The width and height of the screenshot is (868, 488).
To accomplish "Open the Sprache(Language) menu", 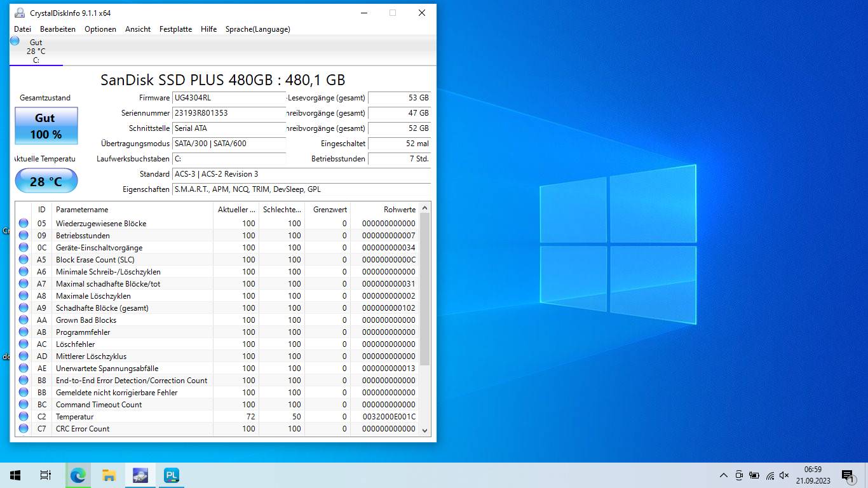I will pos(257,29).
